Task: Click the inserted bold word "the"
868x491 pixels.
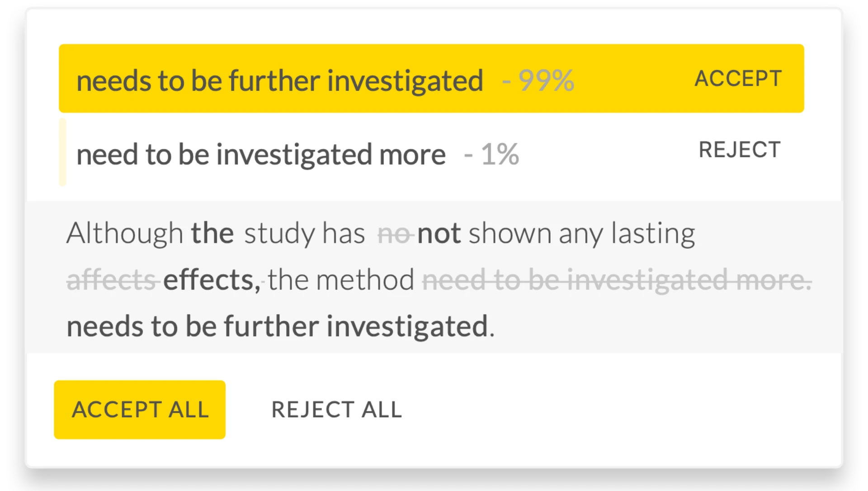Action: click(212, 234)
